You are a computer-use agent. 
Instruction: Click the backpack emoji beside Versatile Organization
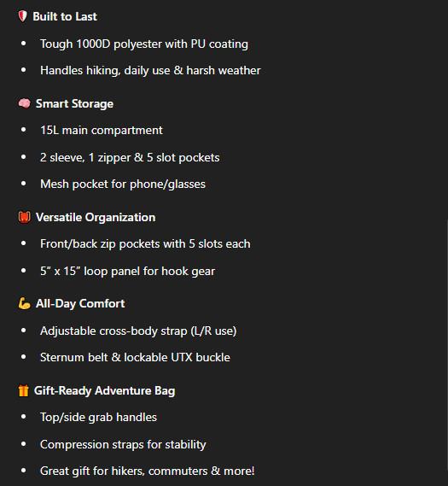coord(24,217)
